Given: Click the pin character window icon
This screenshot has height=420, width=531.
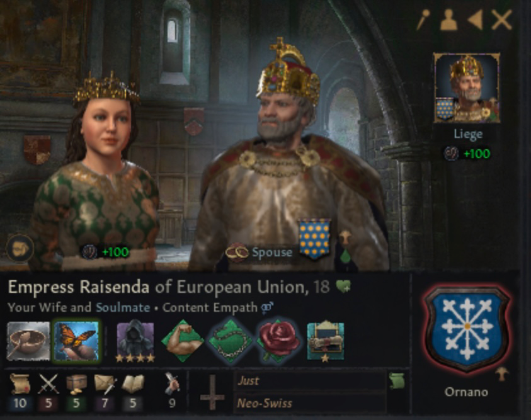Looking at the screenshot, I should [x=423, y=20].
